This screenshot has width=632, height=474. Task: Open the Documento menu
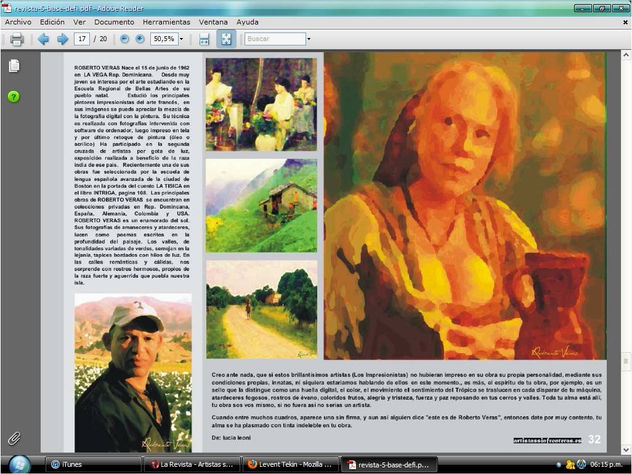[x=114, y=22]
